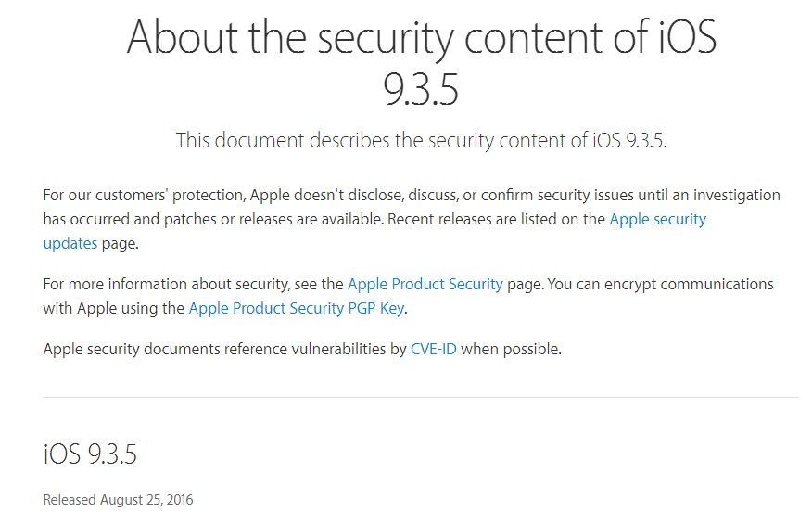The image size is (812, 512).
Task: Click the "with Apple using the" text
Action: tap(114, 309)
